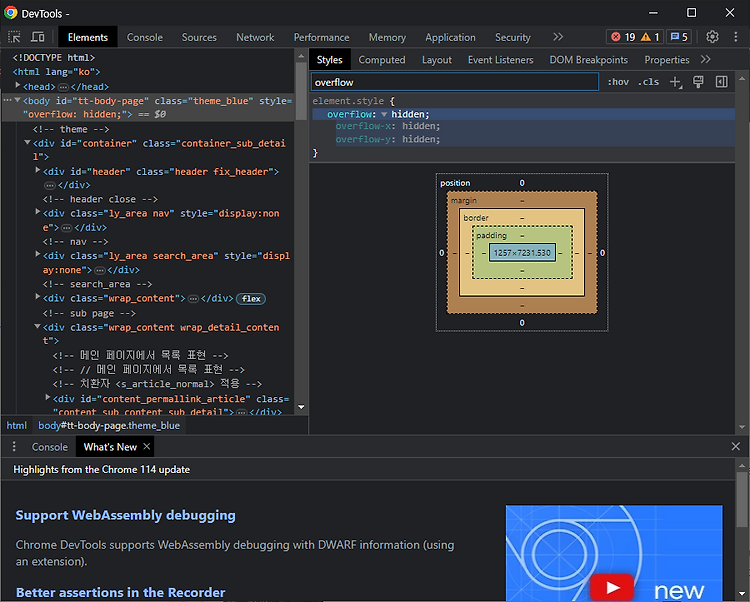Expand the head element node

point(16,87)
